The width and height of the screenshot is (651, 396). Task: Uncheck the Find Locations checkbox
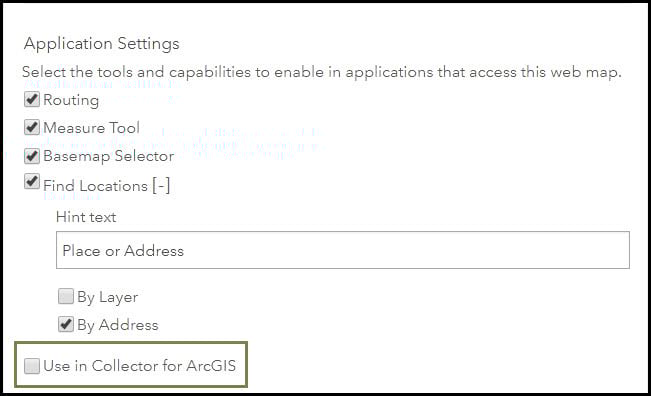point(32,182)
